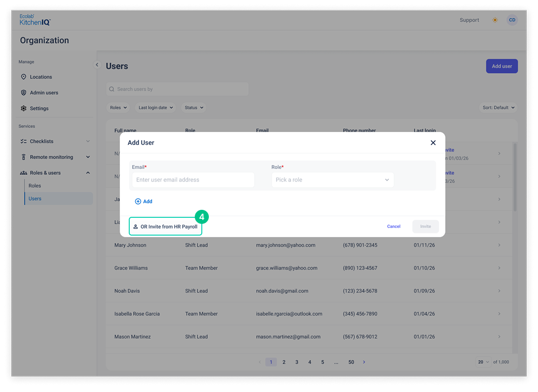The height and width of the screenshot is (392, 538).
Task: Collapse the sidebar with the chevron arrow
Action: [97, 65]
